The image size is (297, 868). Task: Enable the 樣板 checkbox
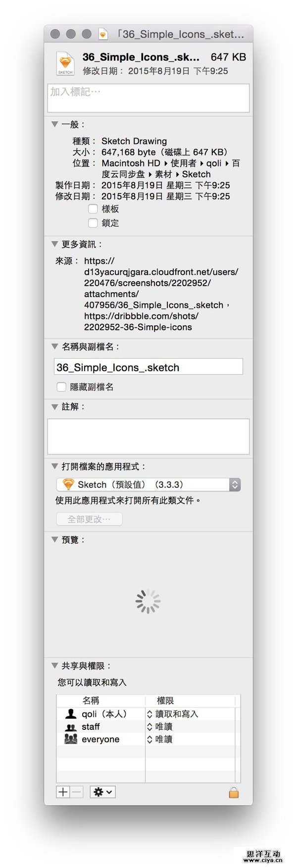pos(93,209)
